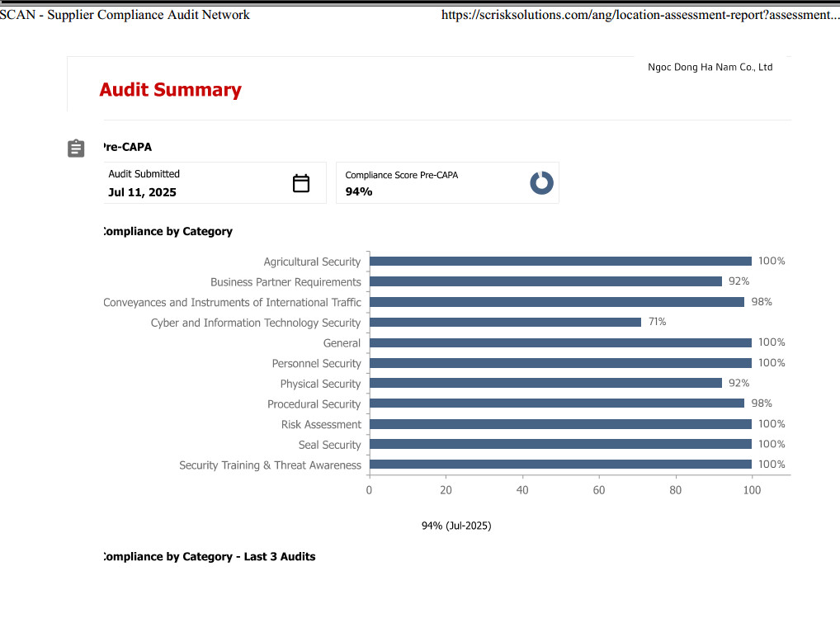Click the Seal Security bar in the chart
Screen dimensions: 840x637
(561, 444)
